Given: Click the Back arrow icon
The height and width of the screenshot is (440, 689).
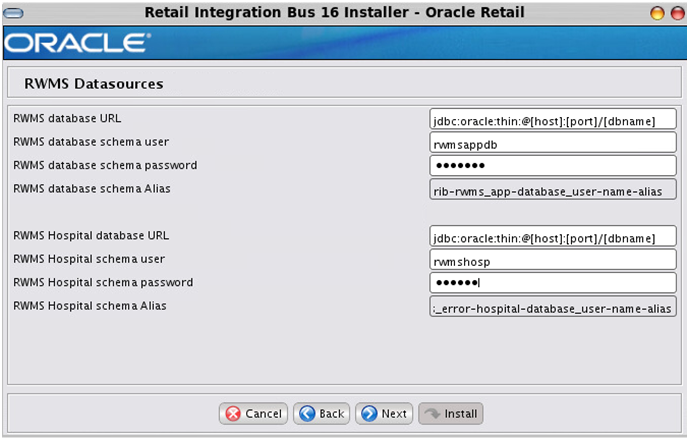Looking at the screenshot, I should click(307, 414).
